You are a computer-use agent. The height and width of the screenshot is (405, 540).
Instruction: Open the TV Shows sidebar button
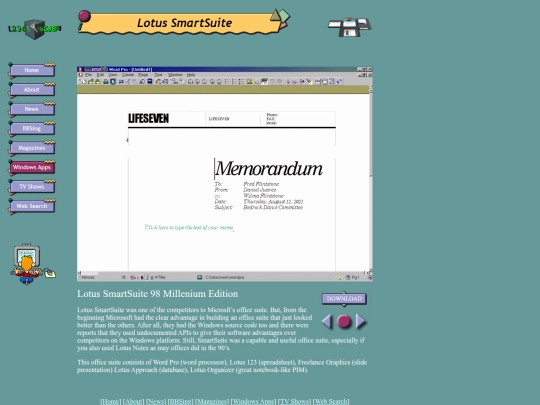coord(32,186)
